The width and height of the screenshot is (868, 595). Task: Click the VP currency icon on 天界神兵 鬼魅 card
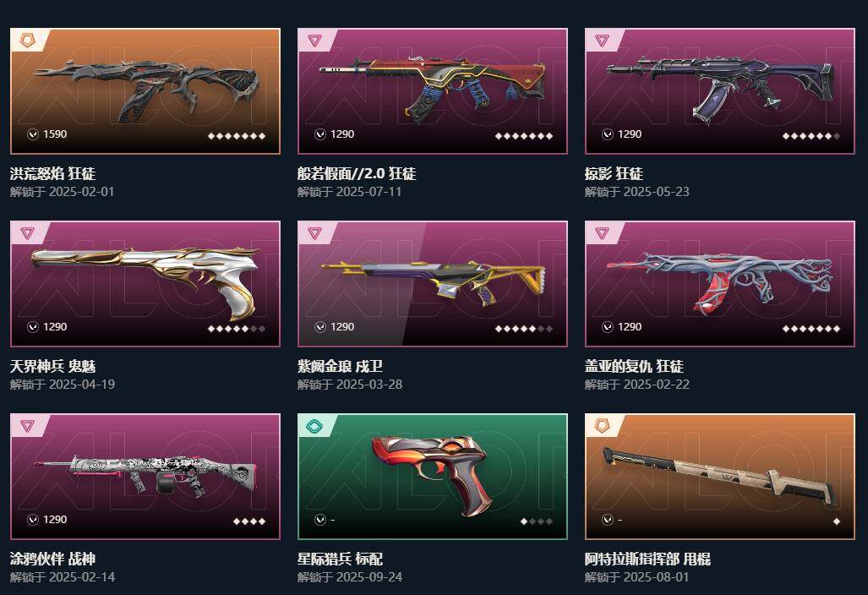[x=33, y=326]
